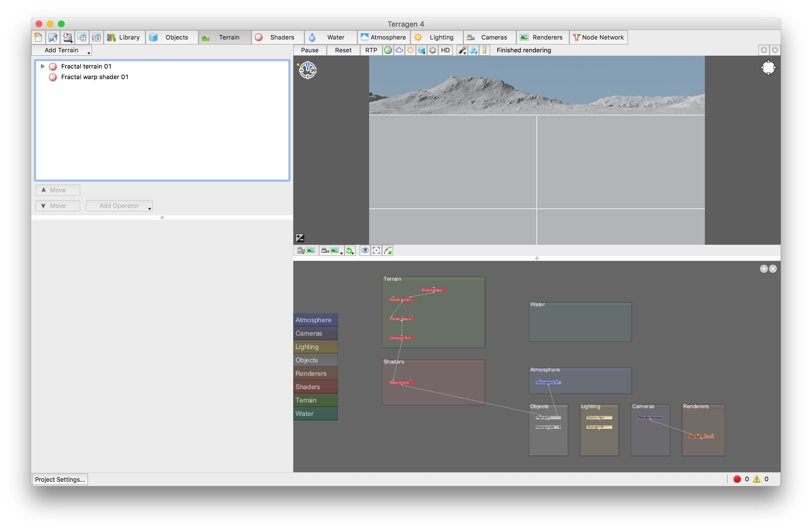Switch to the Atmosphere layout
Viewport: 812px width, 531px height.
[x=384, y=37]
